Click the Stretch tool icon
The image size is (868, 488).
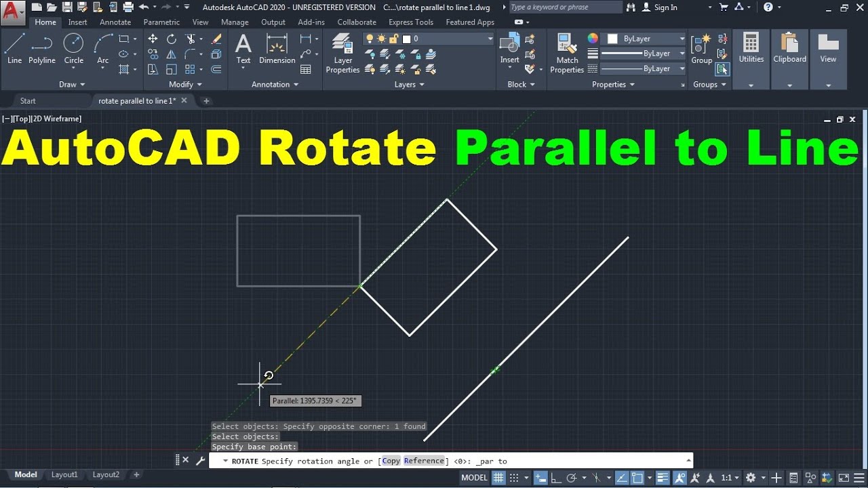pyautogui.click(x=153, y=69)
